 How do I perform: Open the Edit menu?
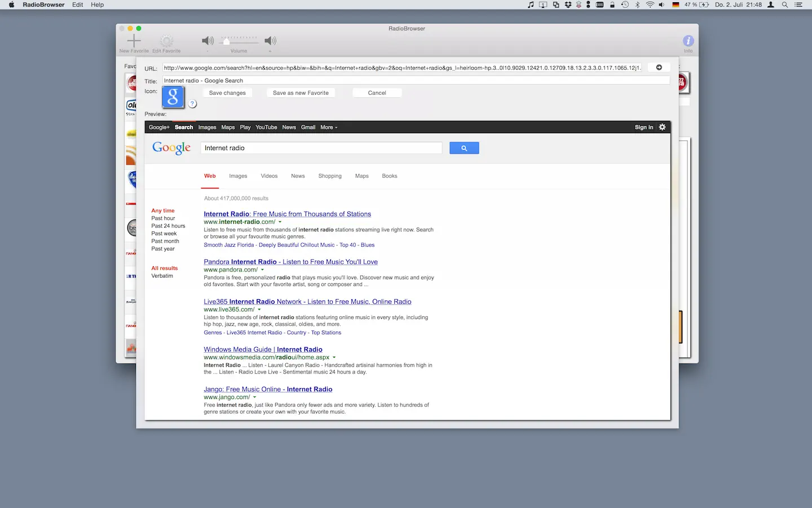coord(78,5)
